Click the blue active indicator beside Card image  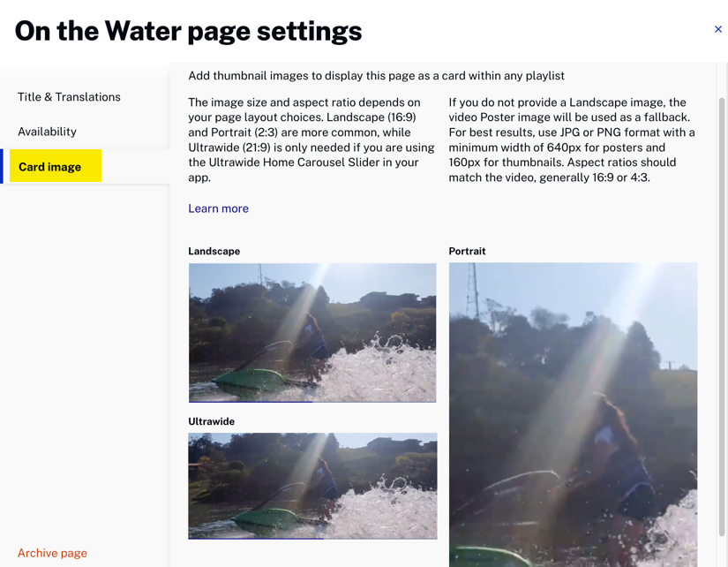pos(2,166)
